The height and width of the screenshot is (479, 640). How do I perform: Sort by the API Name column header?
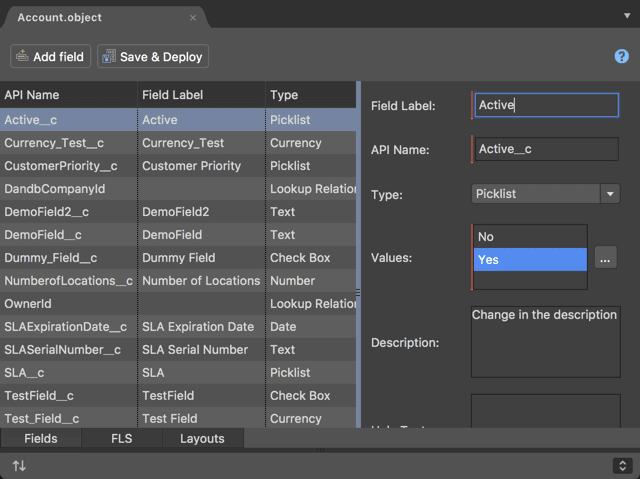pyautogui.click(x=69, y=95)
